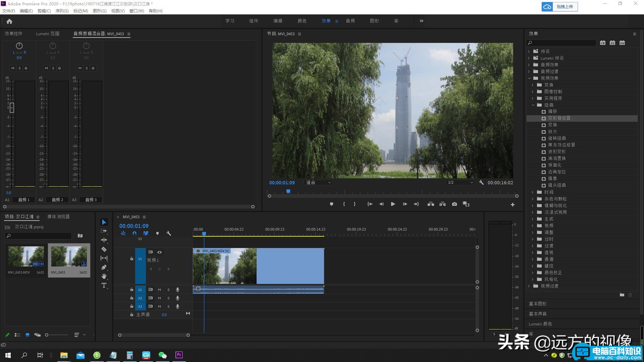Open monitor settings wrench icon
Viewport: 644px width, 362px height.
tap(481, 183)
